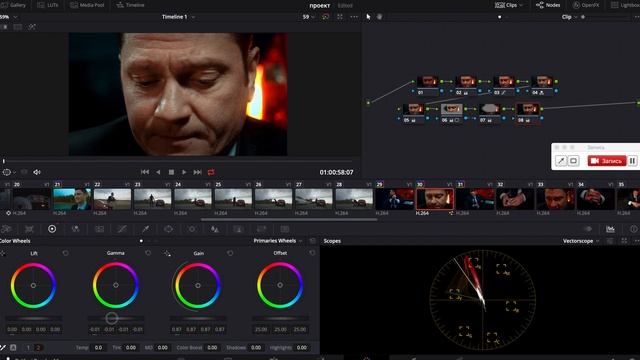Adjust the Gamma master wheel slider
Viewport: 640px width, 360px height.
(x=116, y=318)
